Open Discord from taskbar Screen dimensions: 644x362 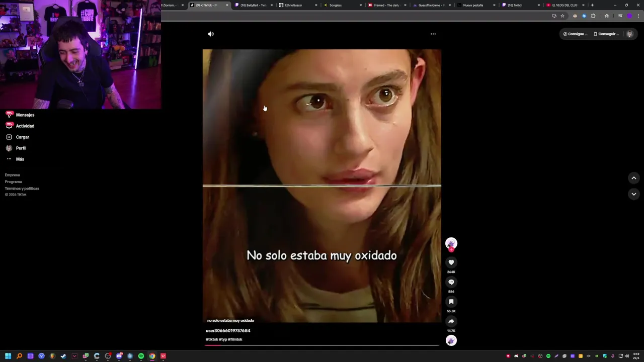119,356
